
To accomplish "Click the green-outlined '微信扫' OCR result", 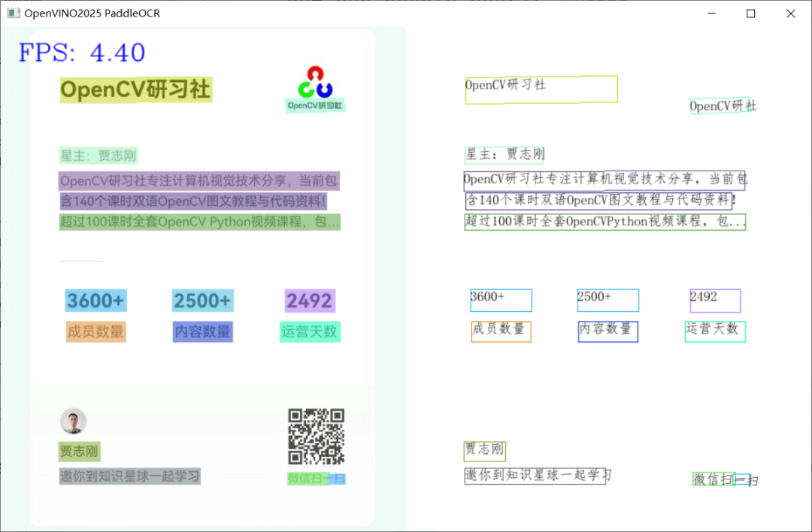I will [x=714, y=479].
